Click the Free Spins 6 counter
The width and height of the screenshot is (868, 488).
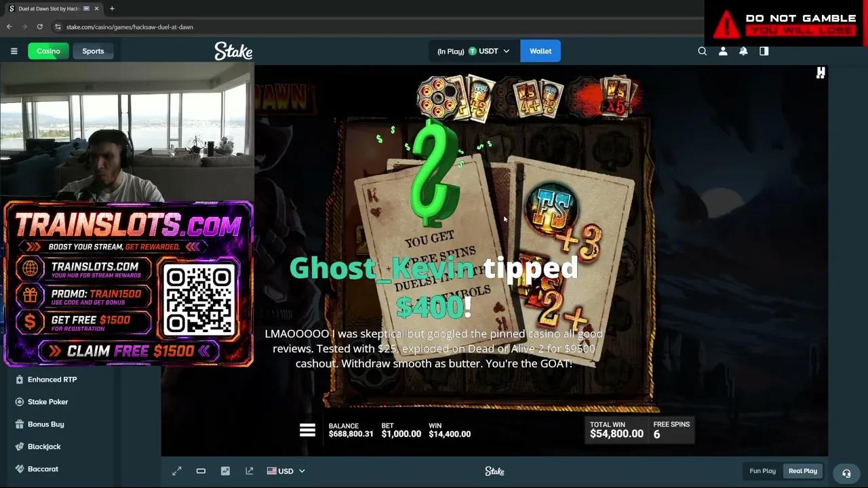pyautogui.click(x=671, y=430)
